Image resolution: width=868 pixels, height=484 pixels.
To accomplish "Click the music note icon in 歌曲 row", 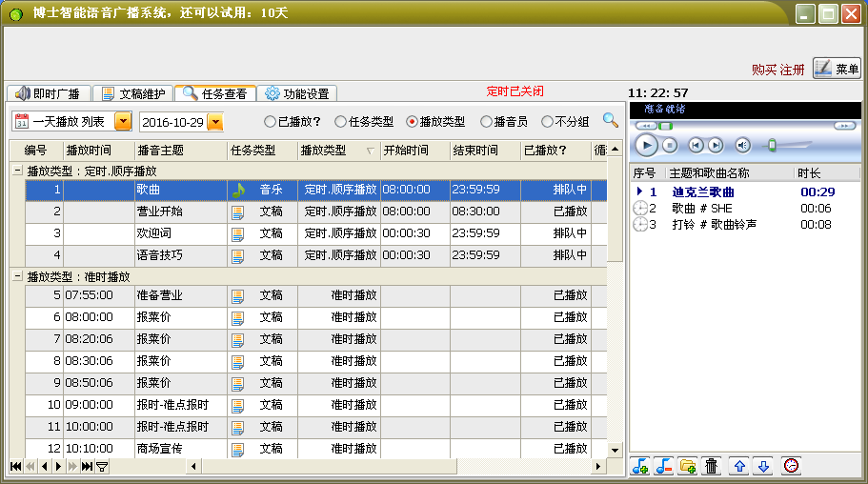I will coord(238,190).
